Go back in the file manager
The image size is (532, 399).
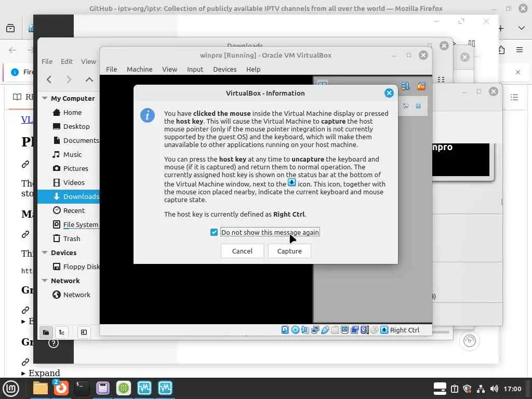49,79
